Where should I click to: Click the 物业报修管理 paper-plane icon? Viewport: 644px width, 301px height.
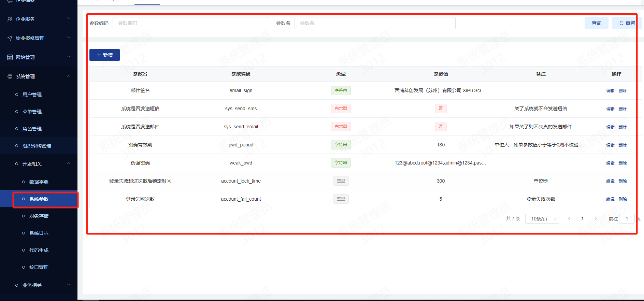tap(10, 38)
